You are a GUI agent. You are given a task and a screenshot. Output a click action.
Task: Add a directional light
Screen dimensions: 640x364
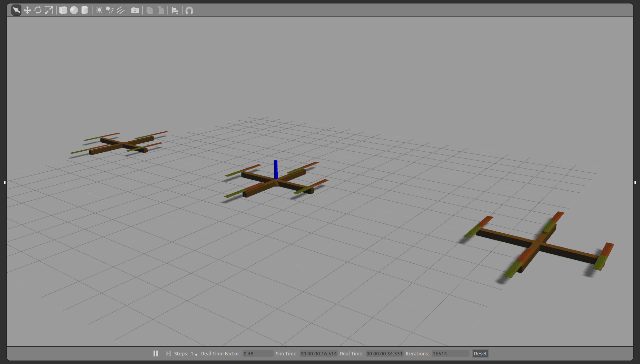120,10
